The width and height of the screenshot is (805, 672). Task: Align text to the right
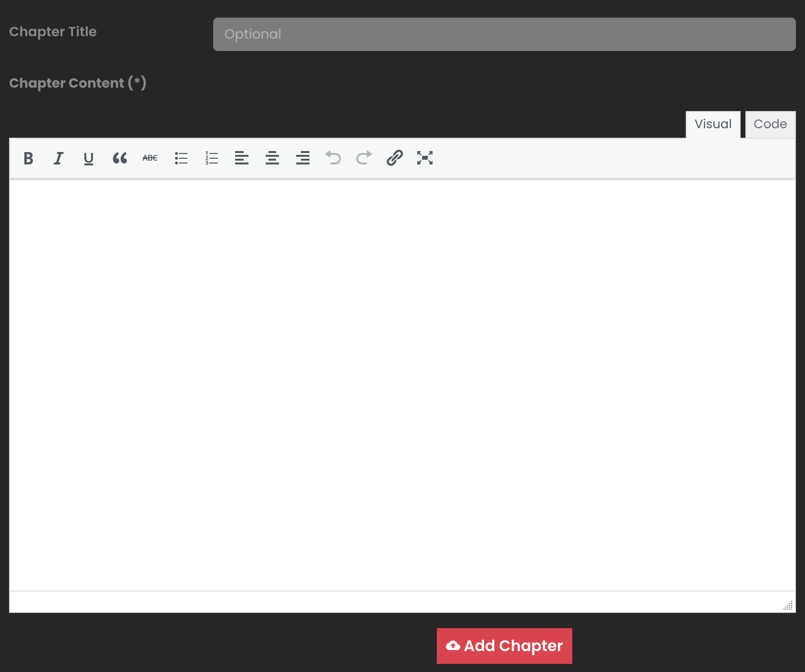(302, 158)
